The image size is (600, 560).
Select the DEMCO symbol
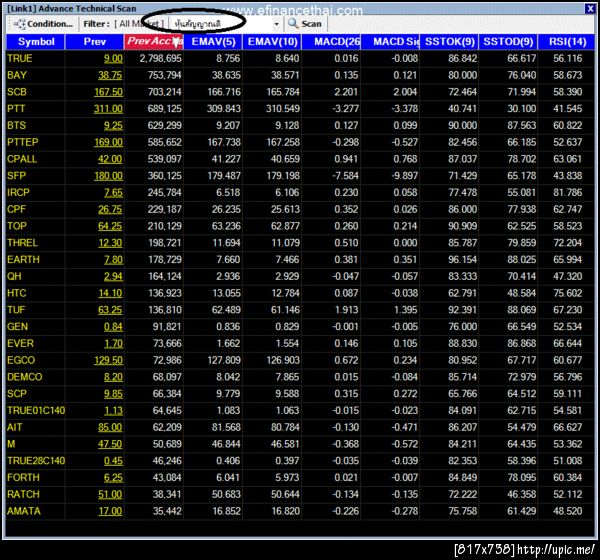[x=24, y=377]
